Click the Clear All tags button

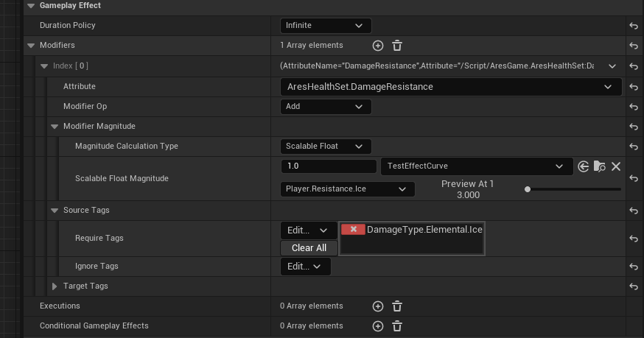click(309, 248)
